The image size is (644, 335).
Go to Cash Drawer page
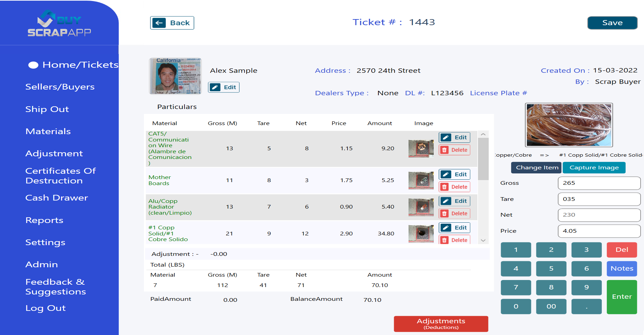56,198
